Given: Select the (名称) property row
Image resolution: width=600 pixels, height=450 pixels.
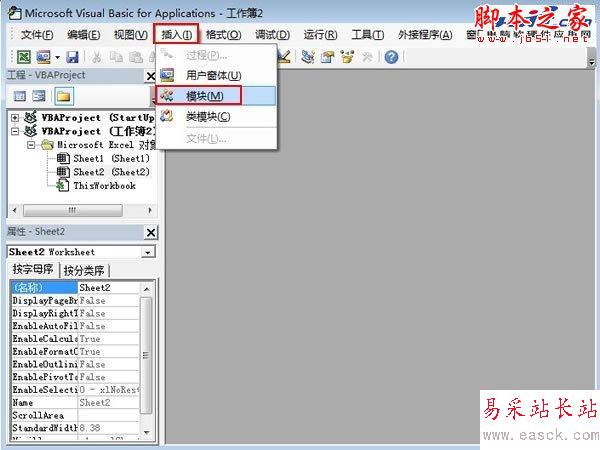Looking at the screenshot, I should [x=76, y=288].
